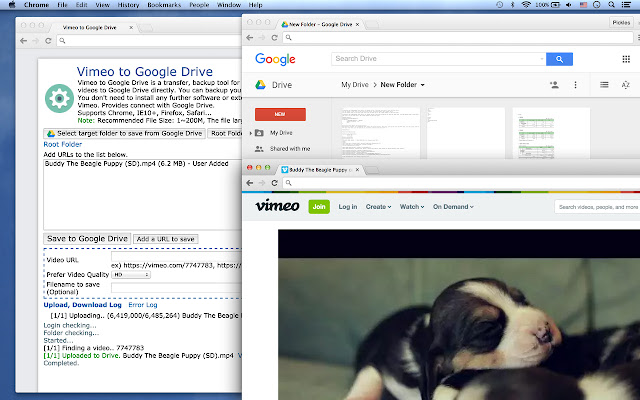Open the On Demand dropdown on Vimeo
This screenshot has width=640, height=400.
click(453, 207)
